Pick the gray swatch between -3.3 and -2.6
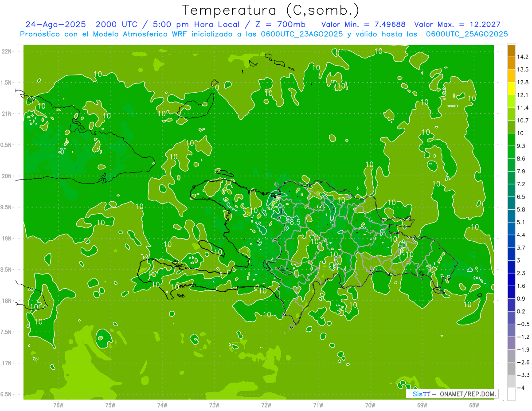Image resolution: width=532 pixels, height=411 pixels. (511, 368)
